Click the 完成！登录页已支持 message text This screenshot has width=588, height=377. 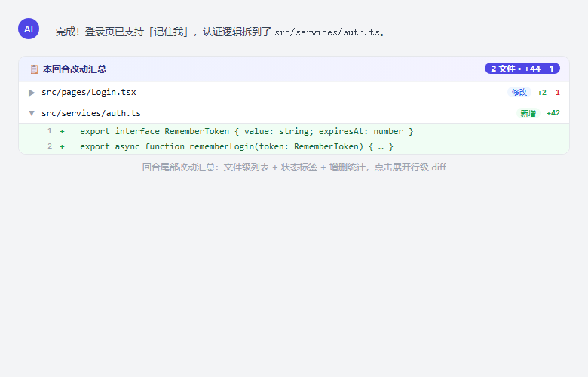tap(220, 32)
